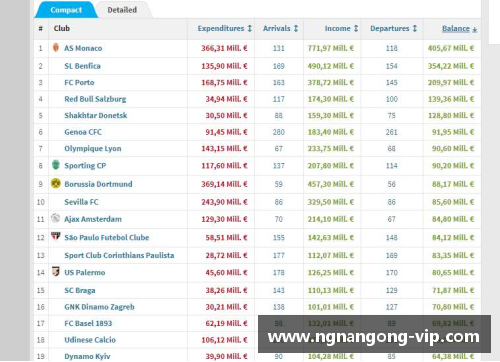Open the Olympique Lyon link
Screen dimensions: 500x362
(93, 149)
